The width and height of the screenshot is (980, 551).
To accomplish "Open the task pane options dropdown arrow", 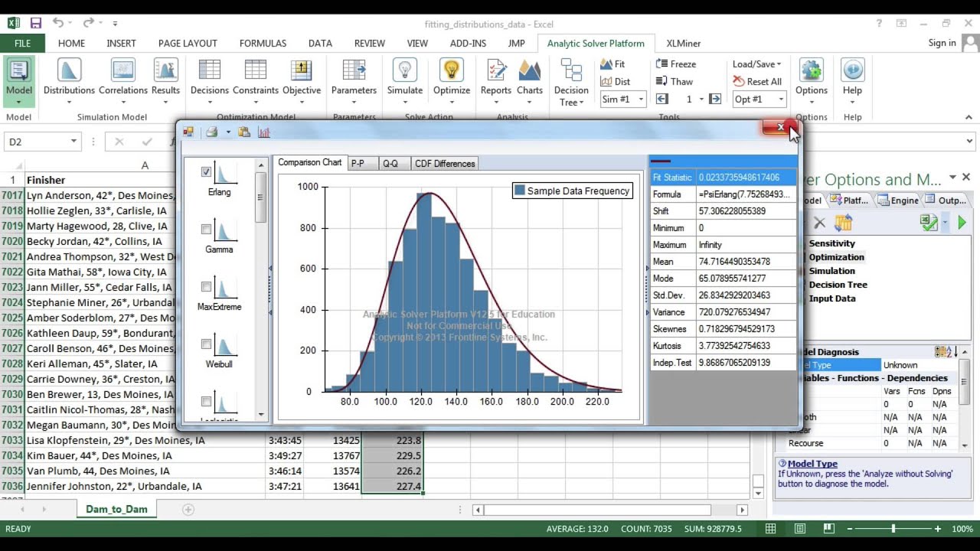I will click(x=952, y=178).
